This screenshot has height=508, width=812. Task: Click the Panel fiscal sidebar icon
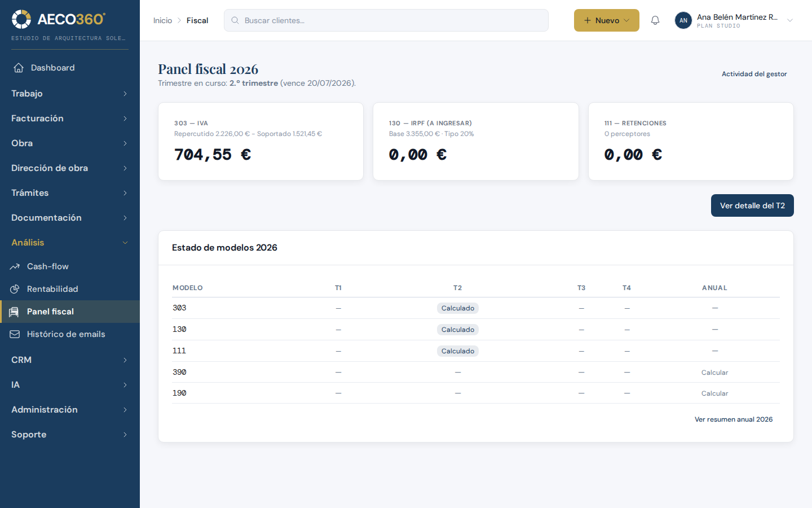pyautogui.click(x=14, y=312)
